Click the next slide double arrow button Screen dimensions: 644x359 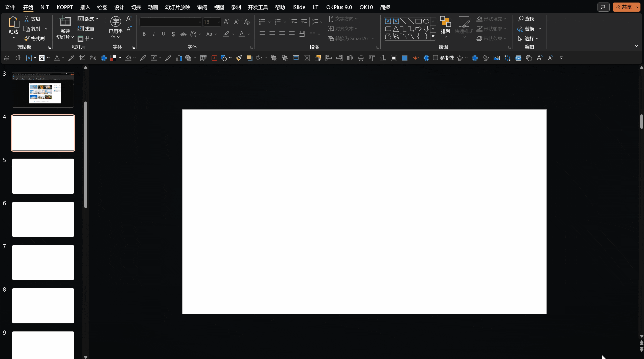(x=641, y=349)
